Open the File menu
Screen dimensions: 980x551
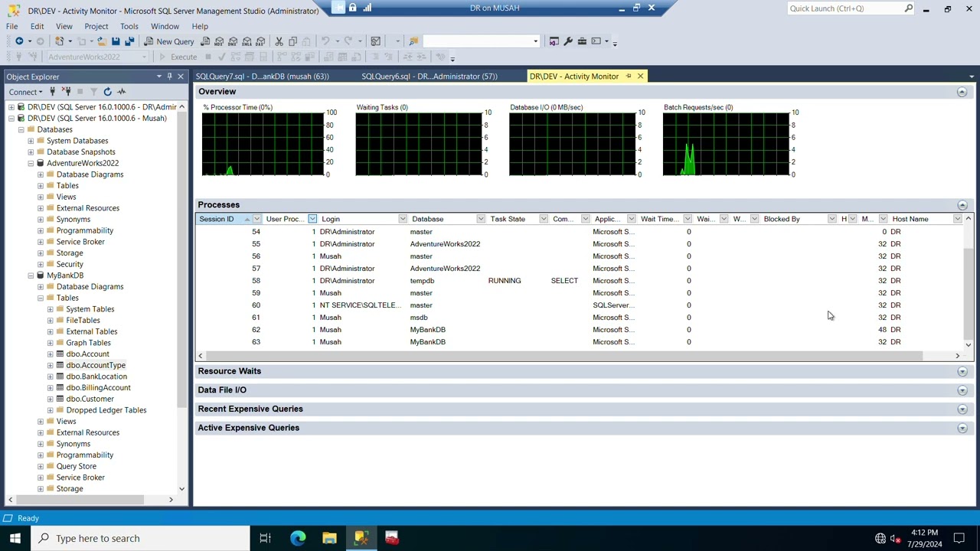(x=12, y=26)
